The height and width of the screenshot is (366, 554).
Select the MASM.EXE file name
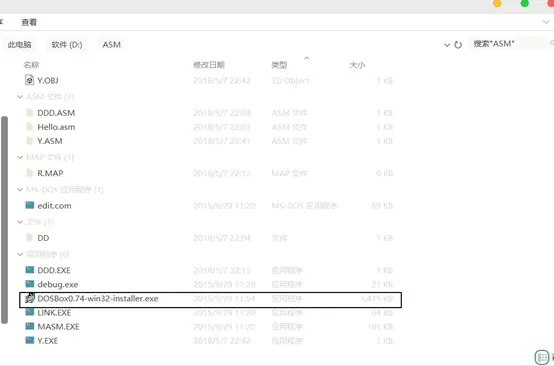(x=58, y=327)
